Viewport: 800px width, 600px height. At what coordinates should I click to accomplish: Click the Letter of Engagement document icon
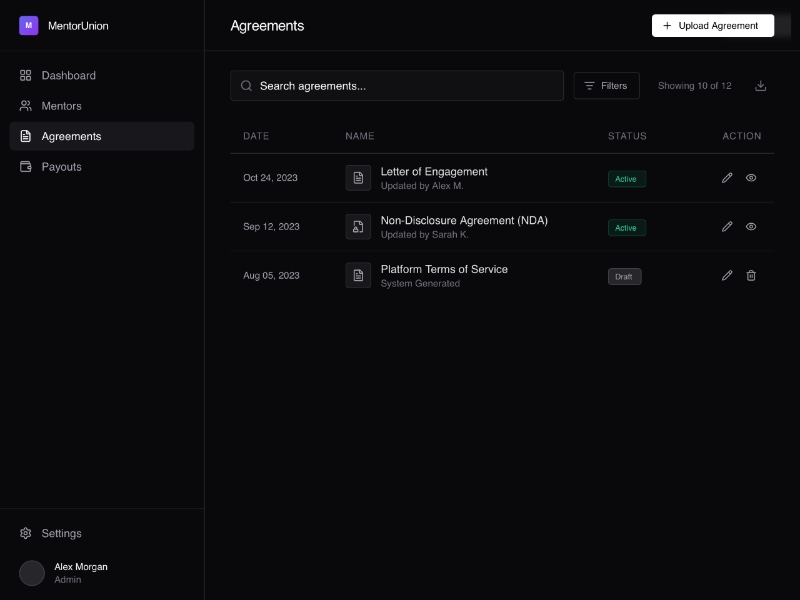358,178
